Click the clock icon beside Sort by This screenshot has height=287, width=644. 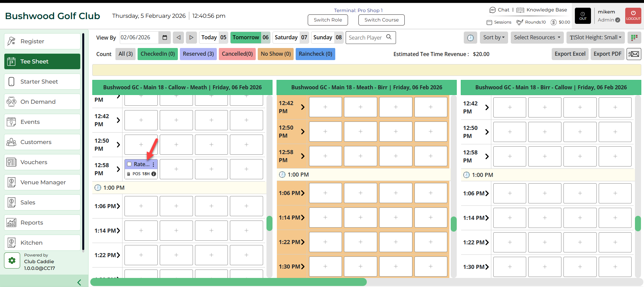(x=470, y=38)
